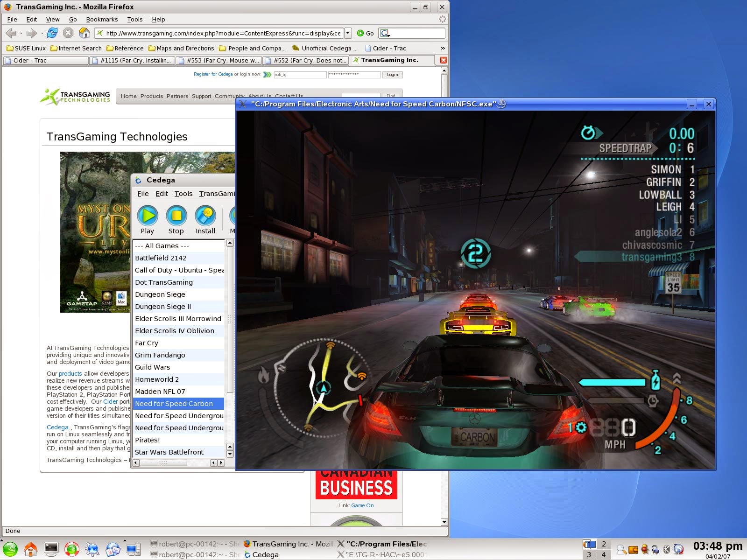This screenshot has height=560, width=747.
Task: Click the TransGaming Technologies logo
Action: (x=75, y=97)
